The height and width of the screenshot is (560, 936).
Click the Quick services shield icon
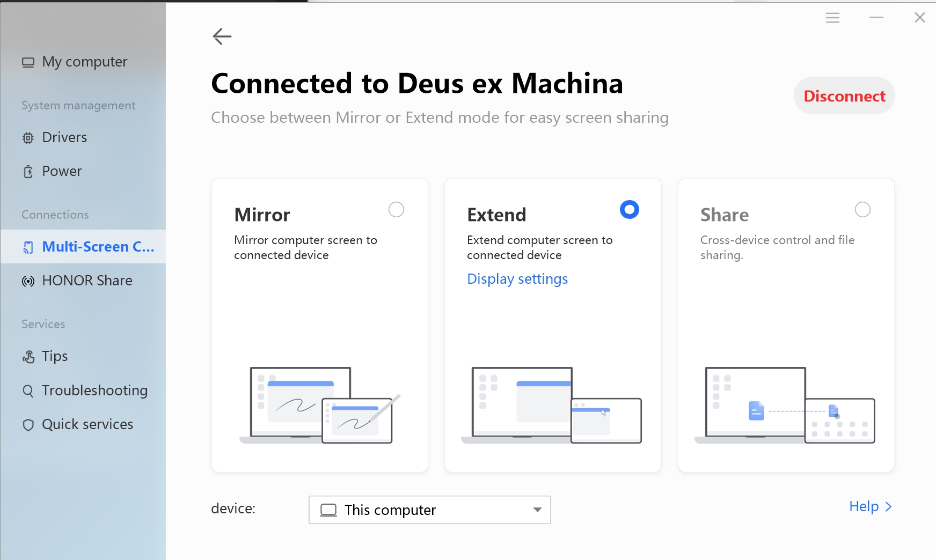28,425
